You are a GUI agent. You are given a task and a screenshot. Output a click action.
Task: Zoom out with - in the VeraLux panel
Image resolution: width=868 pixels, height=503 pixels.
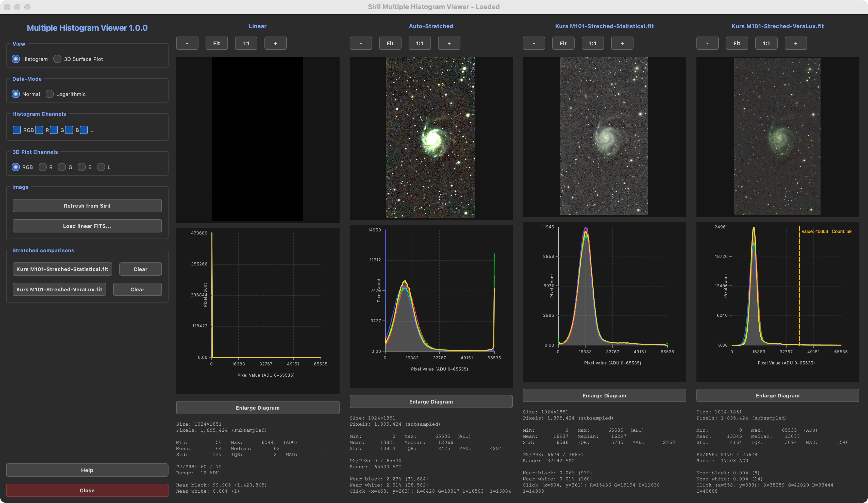pyautogui.click(x=708, y=43)
